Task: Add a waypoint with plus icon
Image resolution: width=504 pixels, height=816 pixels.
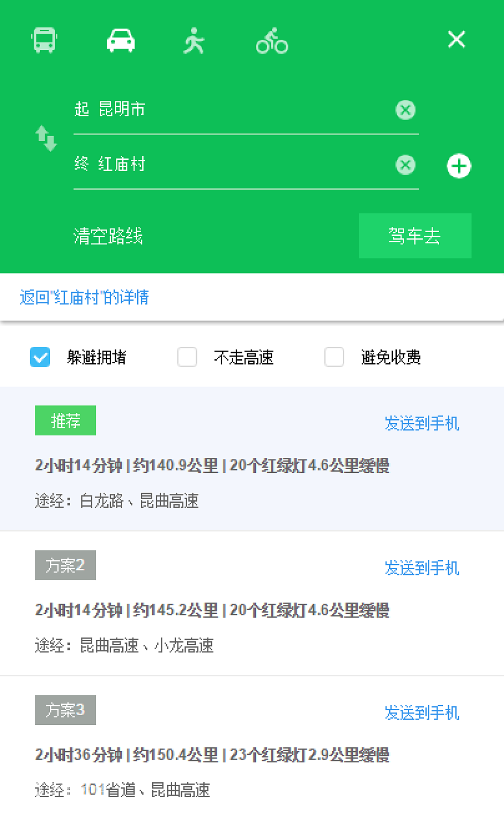Action: point(459,166)
